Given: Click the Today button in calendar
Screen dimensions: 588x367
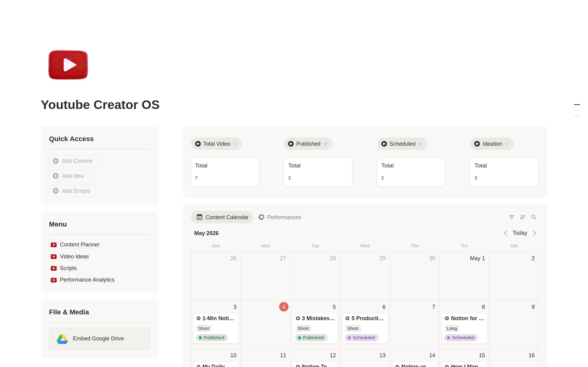Looking at the screenshot, I should [520, 233].
